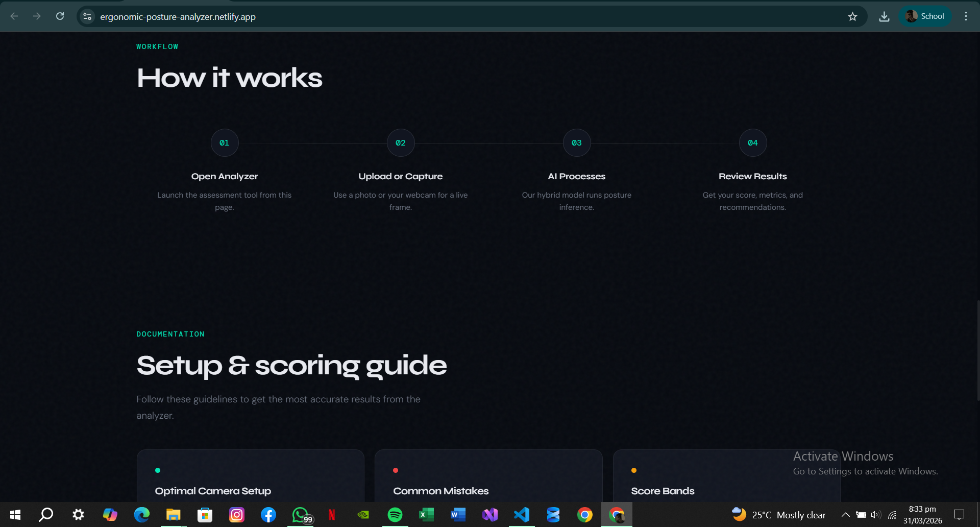Open the volume speaker control in tray

(x=876, y=515)
